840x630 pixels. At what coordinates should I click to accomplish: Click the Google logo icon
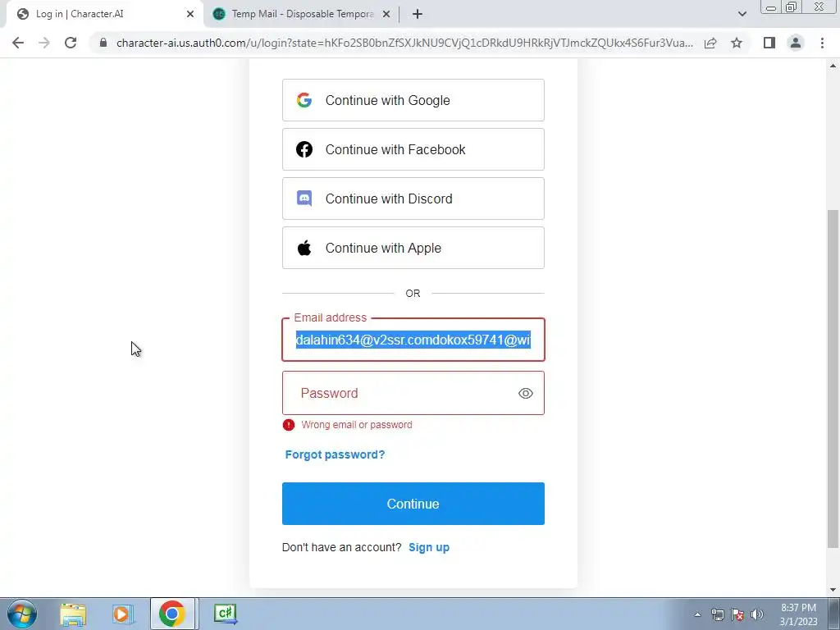point(304,100)
